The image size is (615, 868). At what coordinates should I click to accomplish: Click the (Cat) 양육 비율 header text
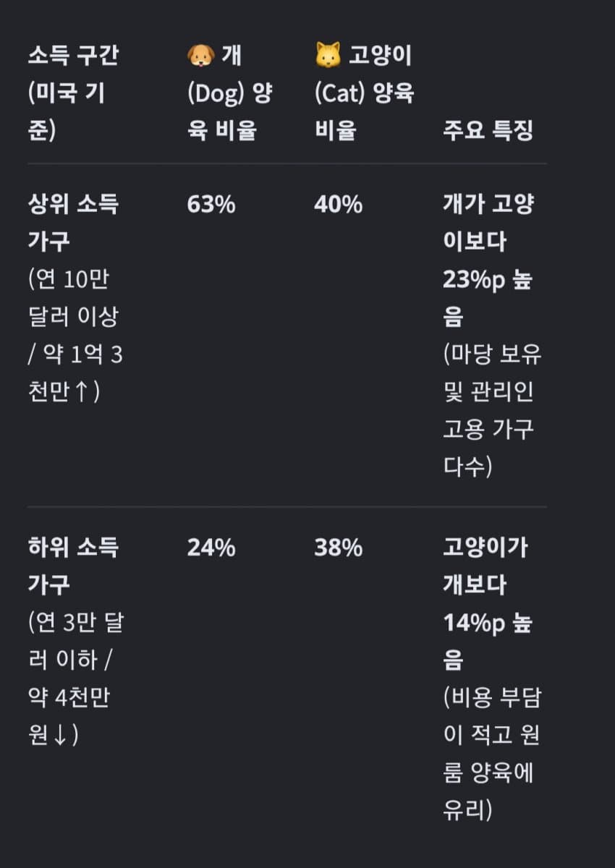[365, 112]
